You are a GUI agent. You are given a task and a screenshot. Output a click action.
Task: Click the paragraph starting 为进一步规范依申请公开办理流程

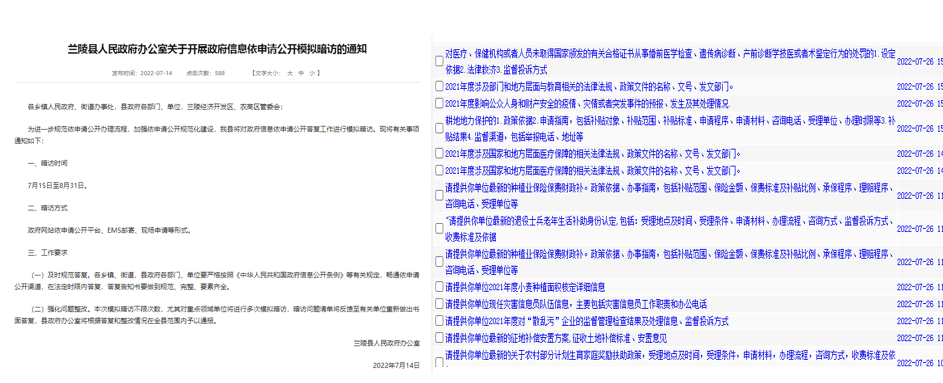coord(217,134)
